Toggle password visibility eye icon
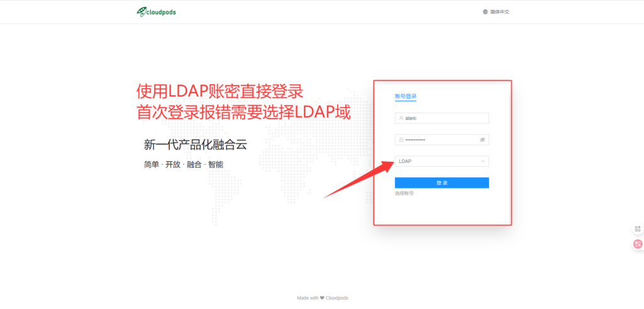 coord(482,140)
